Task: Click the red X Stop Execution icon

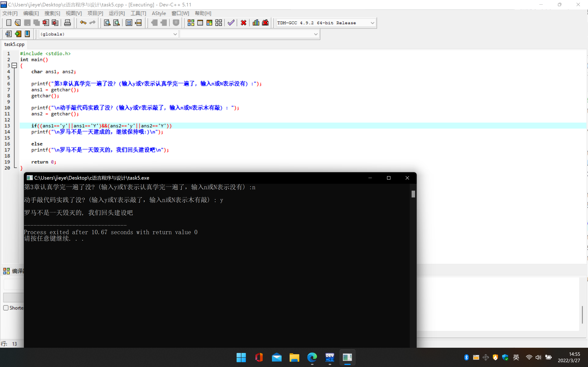Action: tap(243, 23)
